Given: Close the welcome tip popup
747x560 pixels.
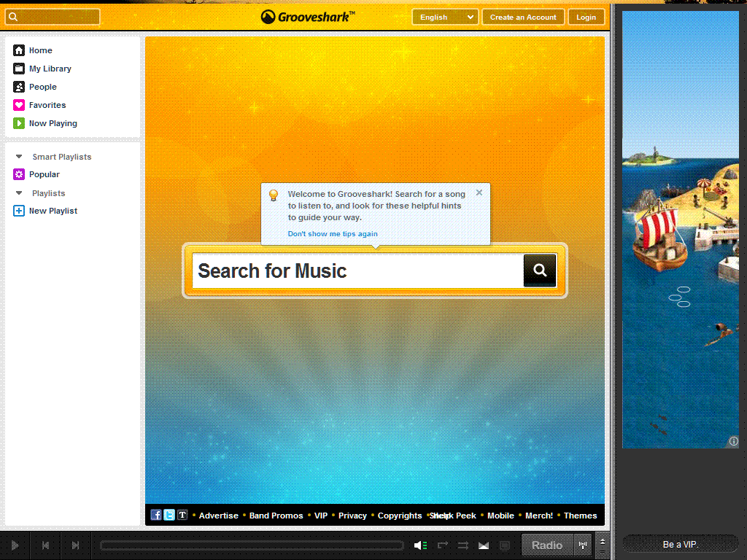Looking at the screenshot, I should click(479, 192).
